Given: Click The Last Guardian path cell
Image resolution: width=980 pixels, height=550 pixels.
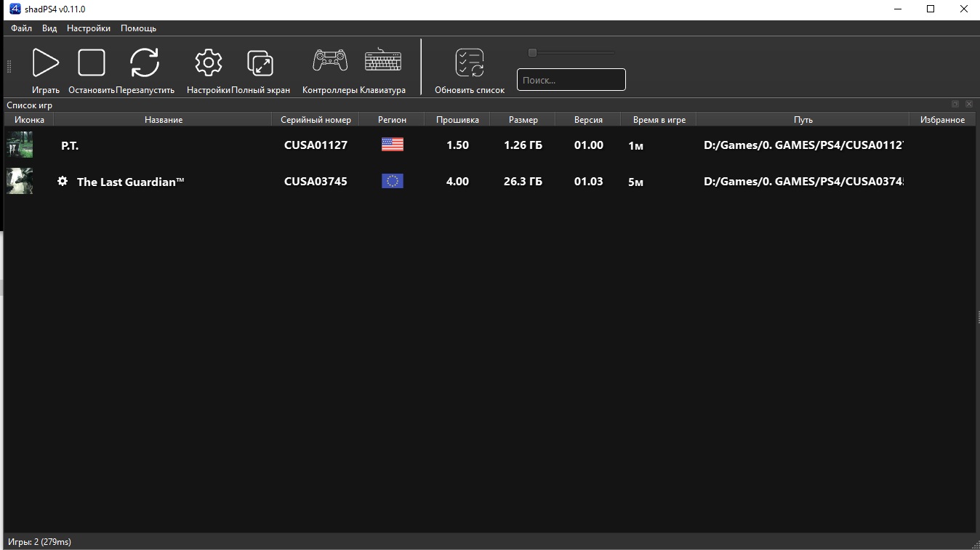Looking at the screenshot, I should click(x=803, y=181).
